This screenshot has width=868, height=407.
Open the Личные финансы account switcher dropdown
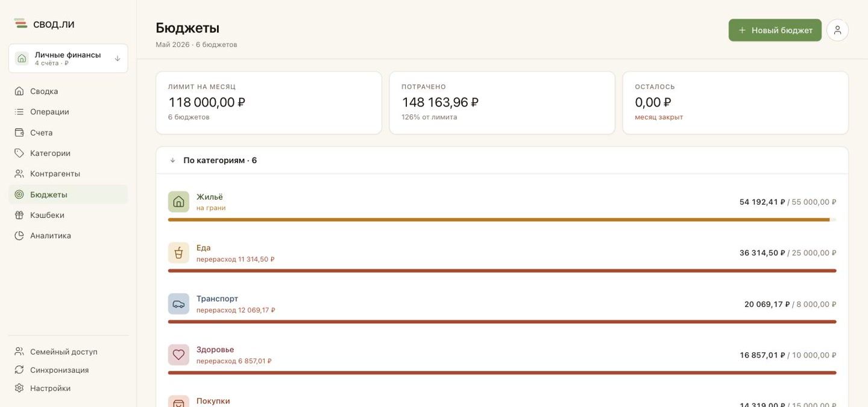(x=68, y=58)
